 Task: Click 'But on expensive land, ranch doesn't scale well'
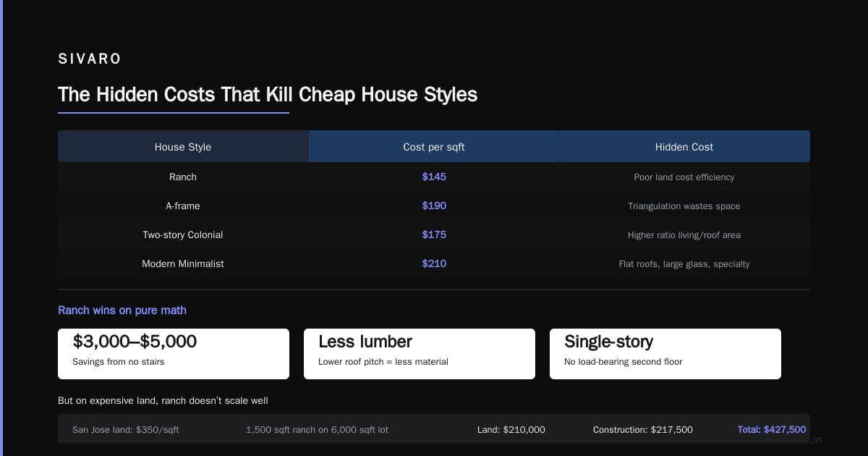(x=163, y=400)
